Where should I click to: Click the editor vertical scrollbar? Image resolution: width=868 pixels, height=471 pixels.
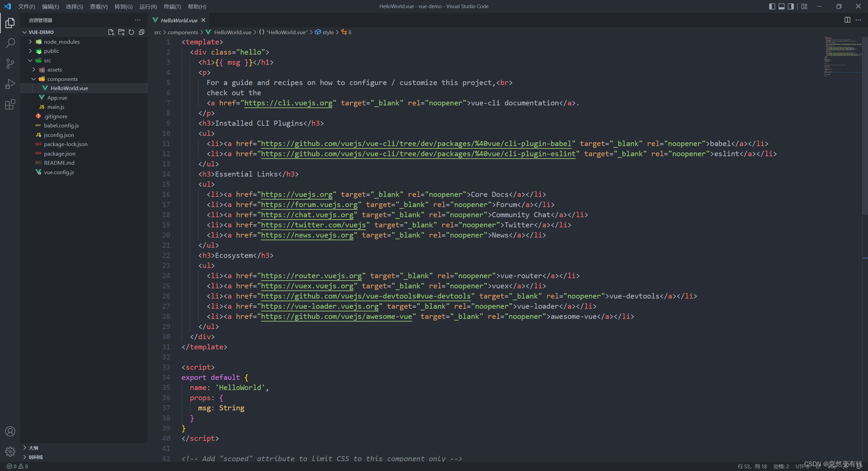click(x=865, y=125)
